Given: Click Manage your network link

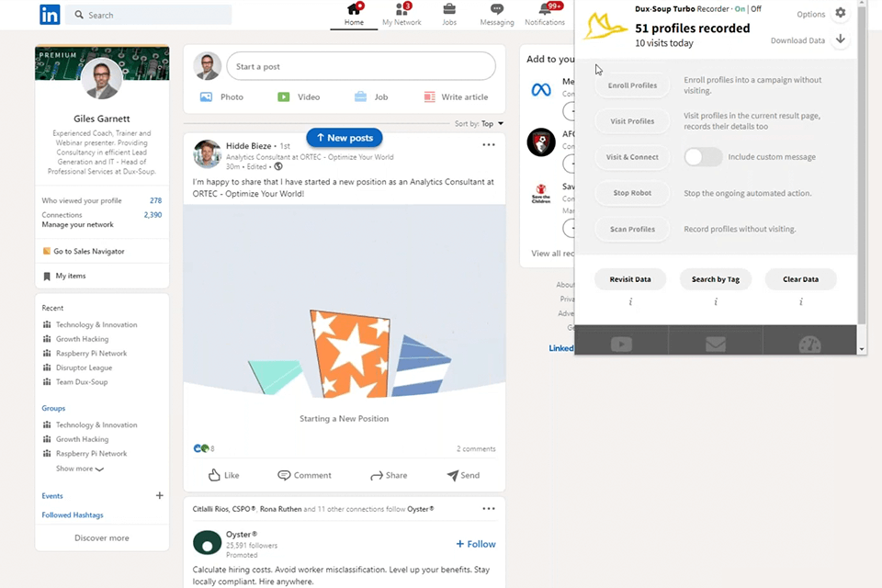Looking at the screenshot, I should [x=77, y=224].
